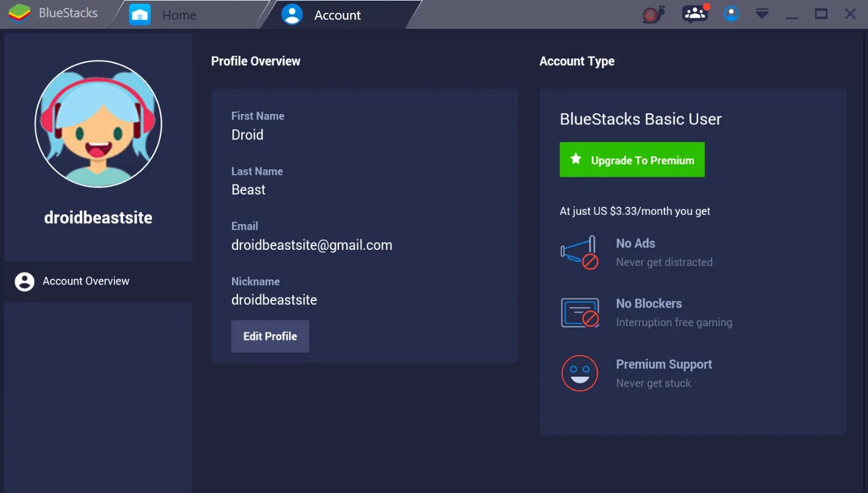Viewport: 868px width, 493px height.
Task: Click the Premium Support feature title
Action: point(664,364)
